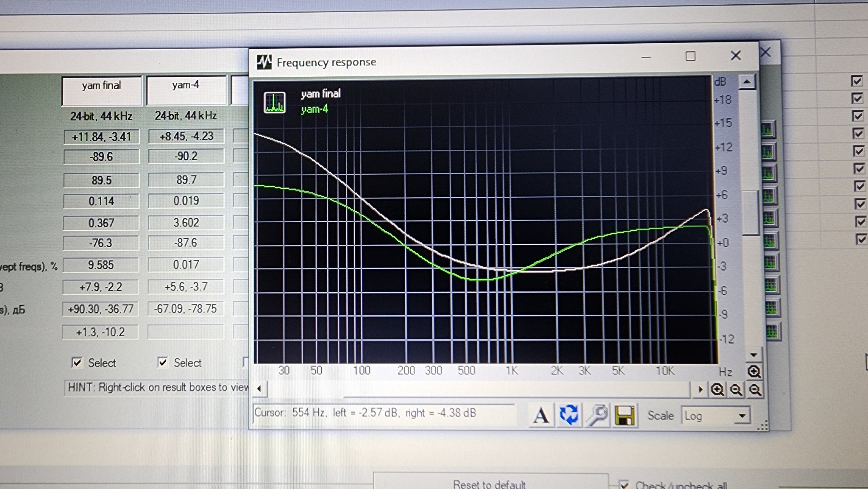Toggle the Select checkbox under yam final
Screen dimensions: 868x489
coord(77,363)
